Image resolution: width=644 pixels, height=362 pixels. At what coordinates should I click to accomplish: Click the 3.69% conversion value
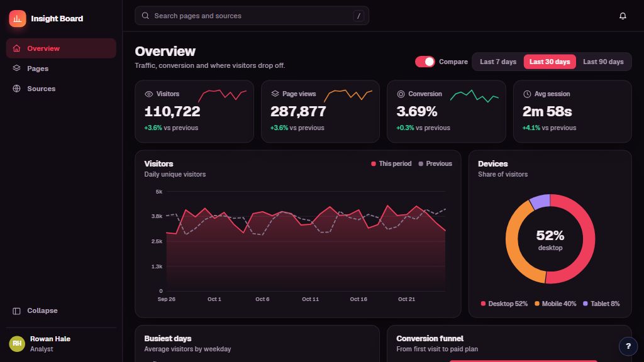[416, 111]
